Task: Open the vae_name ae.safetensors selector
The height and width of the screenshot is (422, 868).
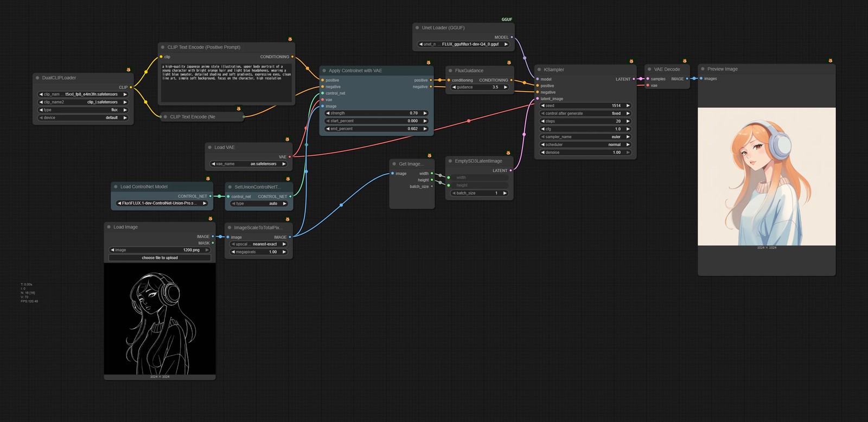Action: [x=248, y=164]
